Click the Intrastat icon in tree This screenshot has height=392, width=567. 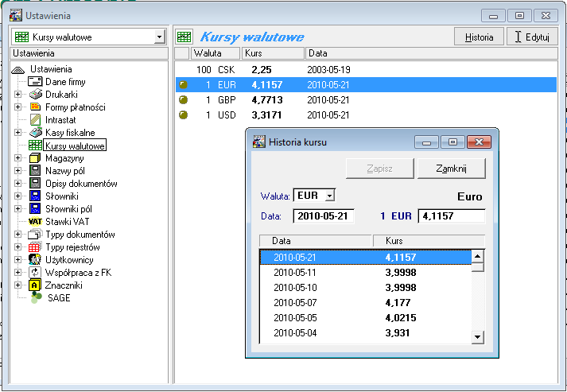[x=35, y=120]
